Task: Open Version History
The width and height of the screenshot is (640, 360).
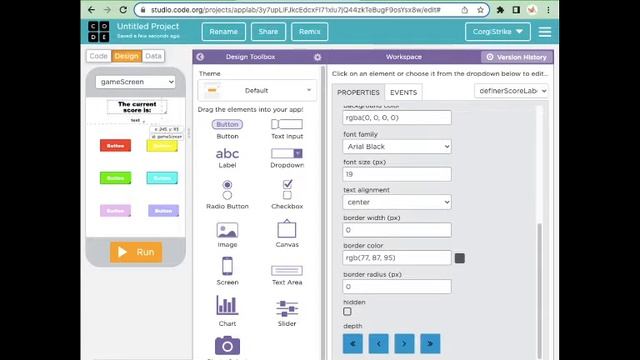Action: [517, 57]
